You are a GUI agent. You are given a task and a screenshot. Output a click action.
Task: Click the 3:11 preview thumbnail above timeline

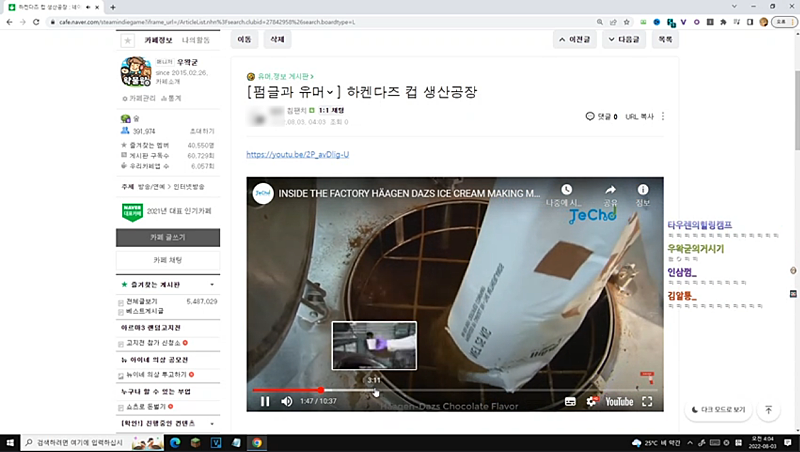tap(374, 345)
